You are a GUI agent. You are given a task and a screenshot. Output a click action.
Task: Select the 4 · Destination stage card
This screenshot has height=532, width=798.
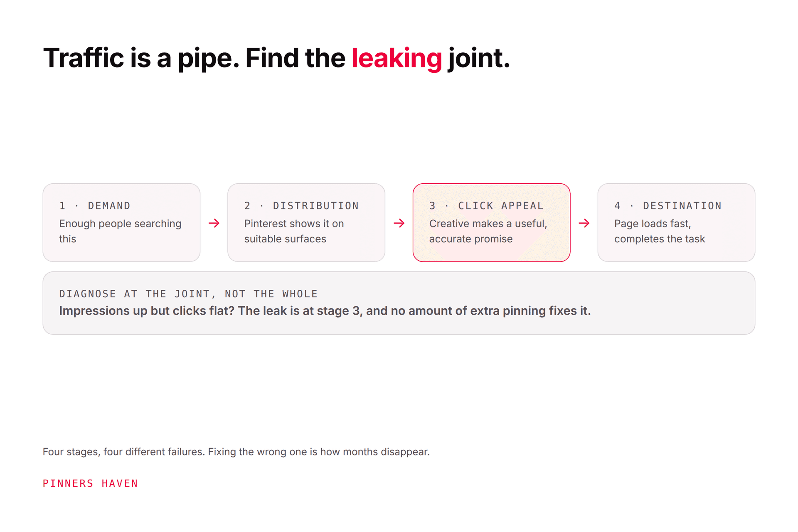[x=676, y=222]
